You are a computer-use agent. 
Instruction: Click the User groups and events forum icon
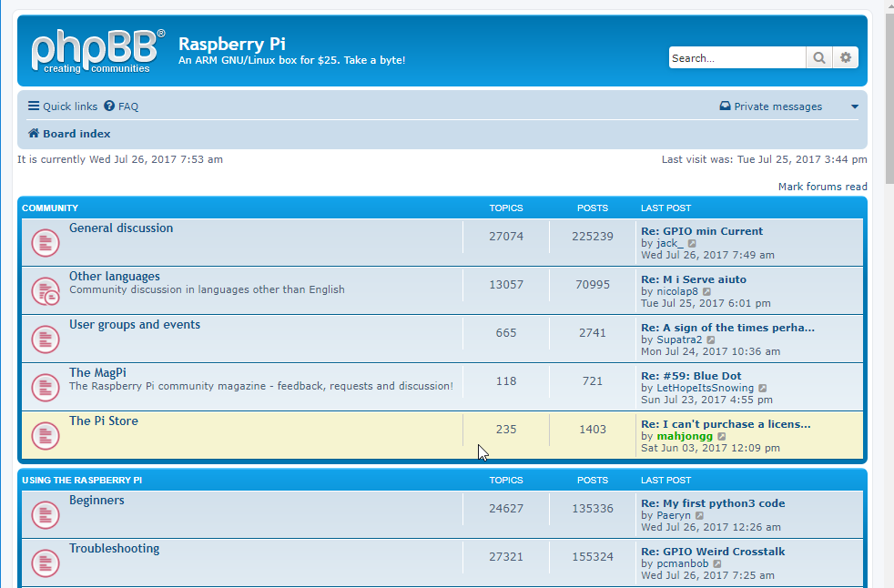(x=46, y=339)
